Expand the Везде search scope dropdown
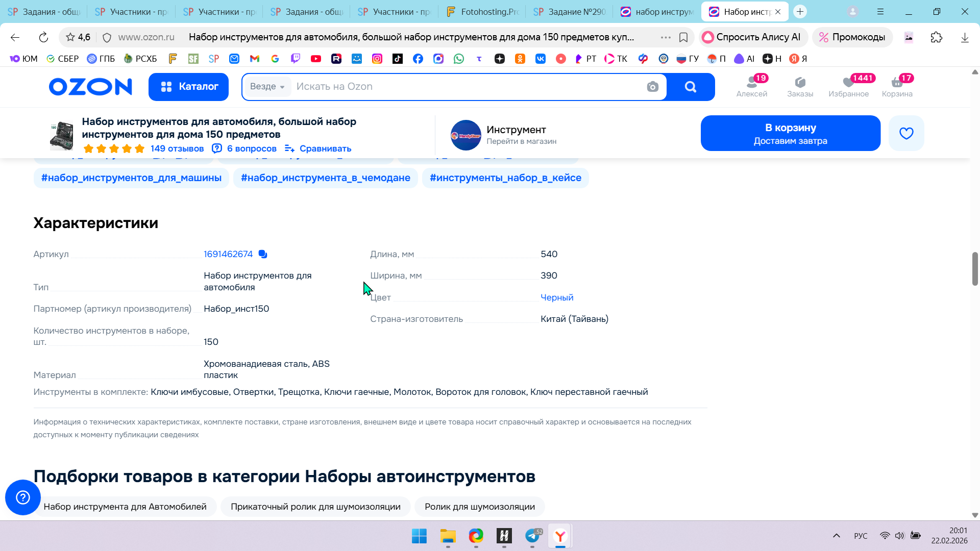The height and width of the screenshot is (551, 980). [267, 87]
